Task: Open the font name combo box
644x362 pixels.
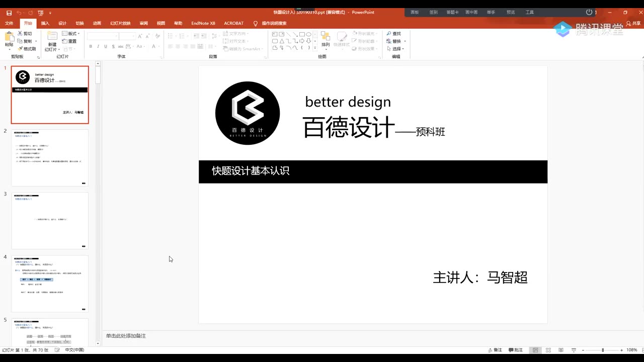Action: [103, 36]
